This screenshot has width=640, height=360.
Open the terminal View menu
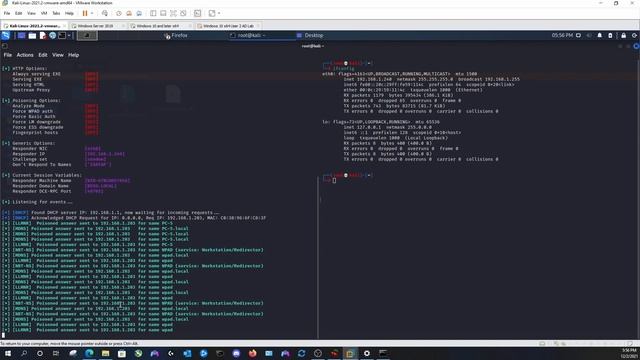pyautogui.click(x=58, y=55)
